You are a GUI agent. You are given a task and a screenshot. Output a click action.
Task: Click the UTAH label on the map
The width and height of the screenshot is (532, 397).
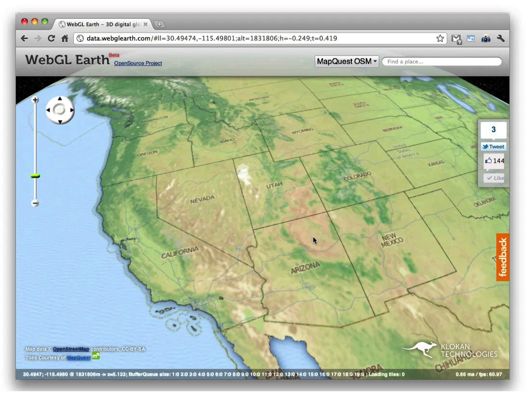pos(274,185)
